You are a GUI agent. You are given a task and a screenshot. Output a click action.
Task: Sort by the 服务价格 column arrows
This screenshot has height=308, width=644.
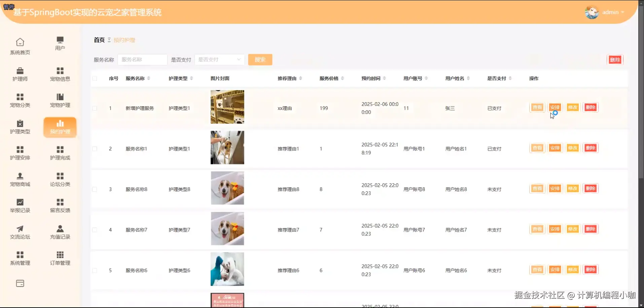coord(343,78)
